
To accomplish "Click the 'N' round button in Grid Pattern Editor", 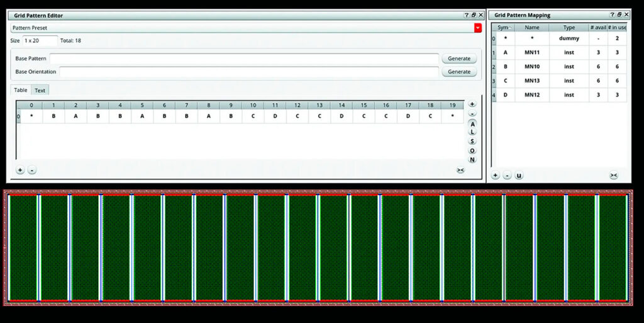I will click(472, 159).
